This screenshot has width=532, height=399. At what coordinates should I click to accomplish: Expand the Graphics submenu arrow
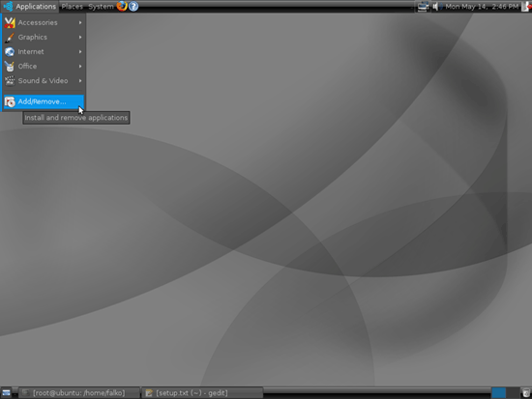click(80, 37)
